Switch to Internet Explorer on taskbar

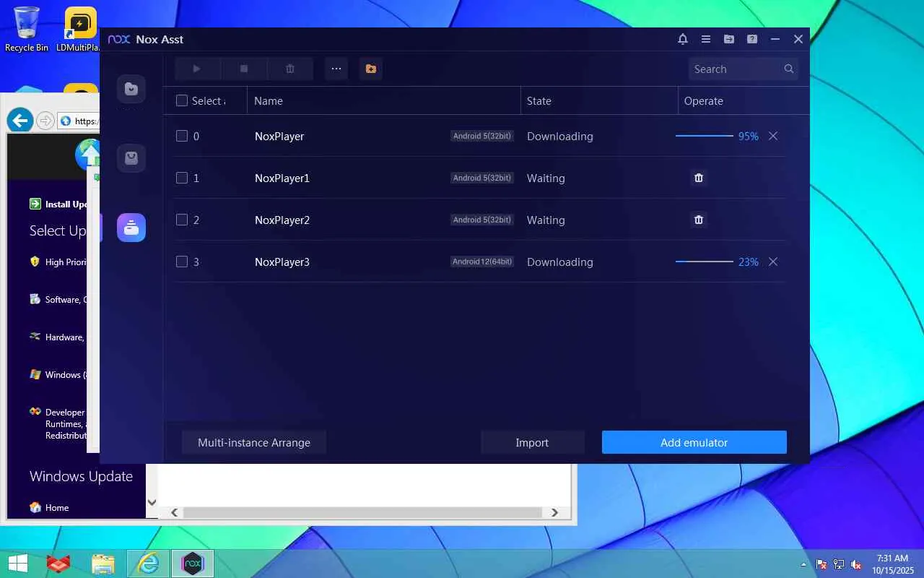(149, 563)
